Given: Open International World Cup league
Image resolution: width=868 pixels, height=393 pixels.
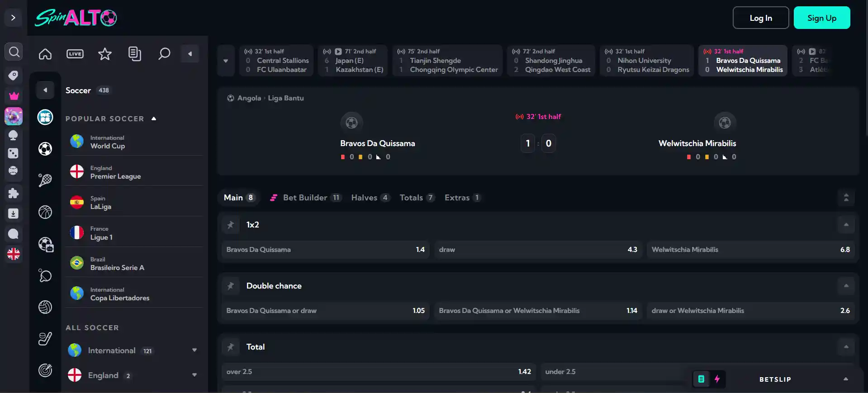Looking at the screenshot, I should (x=134, y=142).
